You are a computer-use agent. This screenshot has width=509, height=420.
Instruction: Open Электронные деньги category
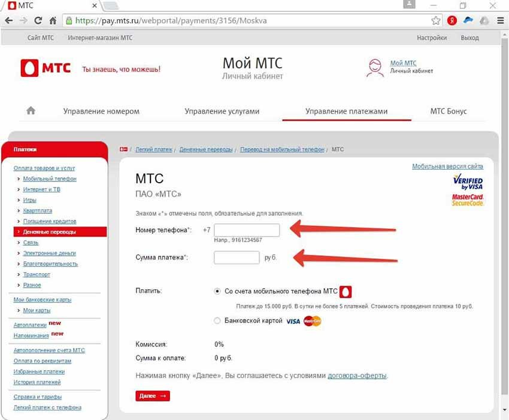click(49, 253)
